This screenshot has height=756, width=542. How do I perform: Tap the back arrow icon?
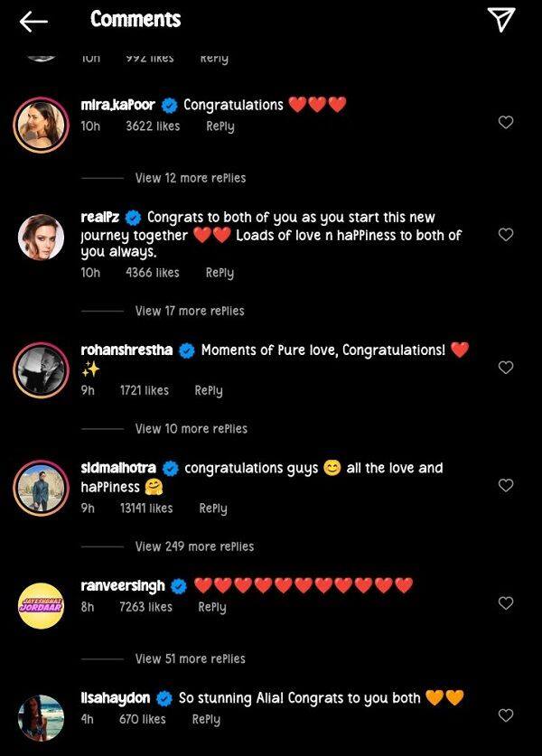click(x=33, y=22)
